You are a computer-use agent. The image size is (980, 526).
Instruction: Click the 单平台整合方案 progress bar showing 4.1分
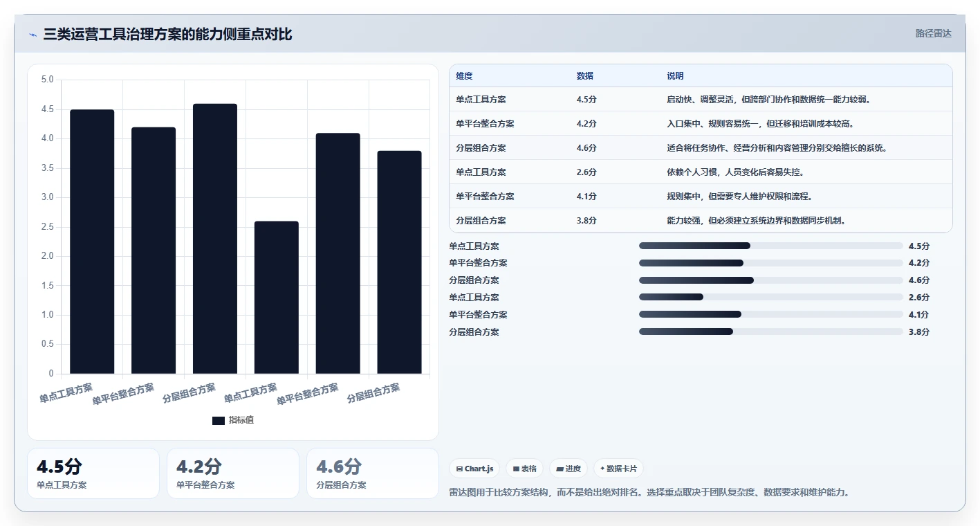click(770, 314)
